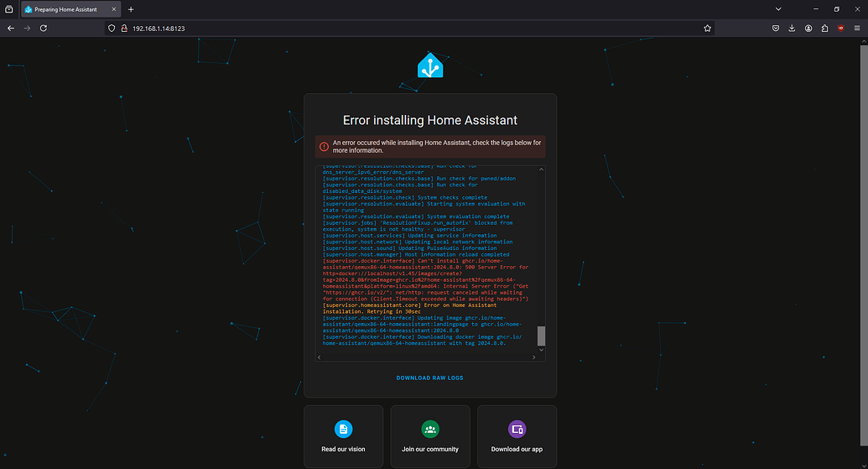868x469 pixels.
Task: Close the Preparing Home Assistant tab
Action: [113, 9]
